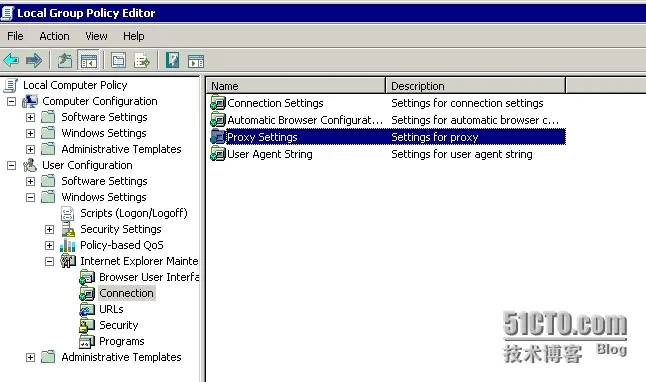
Task: Select the URLs tree label
Action: (x=111, y=309)
